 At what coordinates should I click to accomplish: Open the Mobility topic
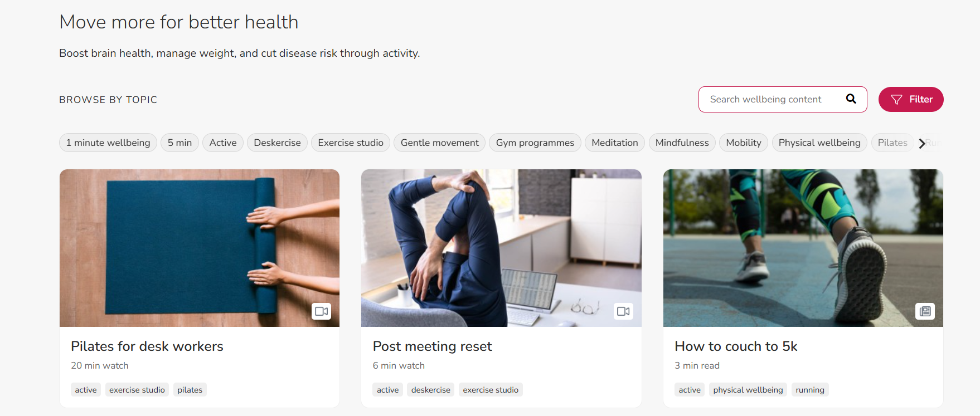click(743, 143)
